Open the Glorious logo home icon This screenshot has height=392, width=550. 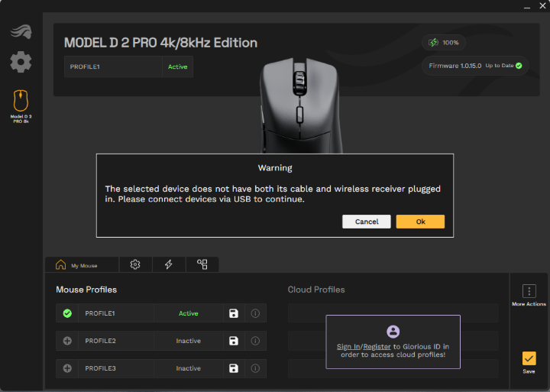tap(21, 31)
